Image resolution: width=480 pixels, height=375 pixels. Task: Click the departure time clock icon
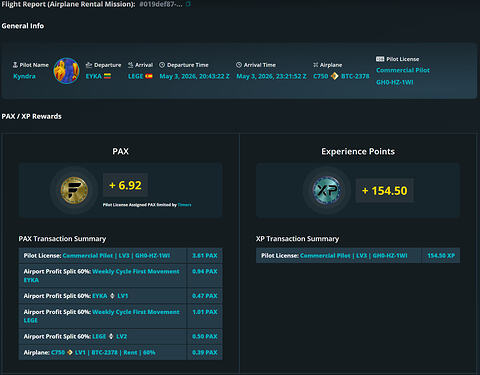point(162,65)
